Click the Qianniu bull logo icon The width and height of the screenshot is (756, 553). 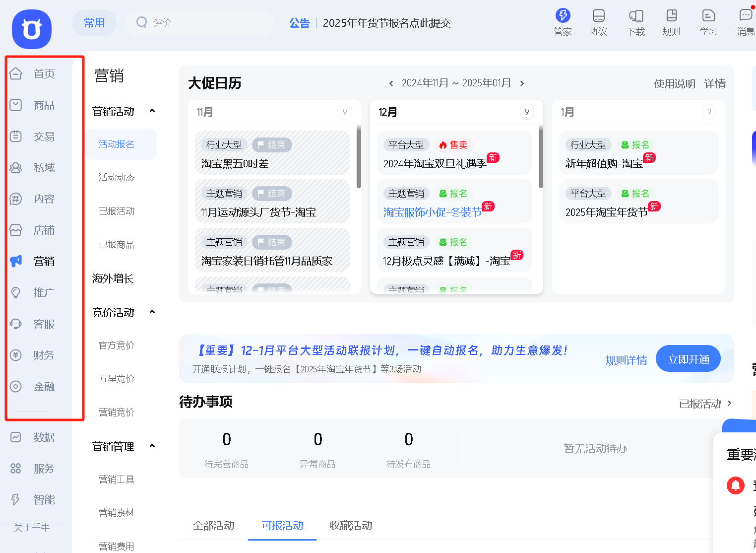(x=31, y=29)
